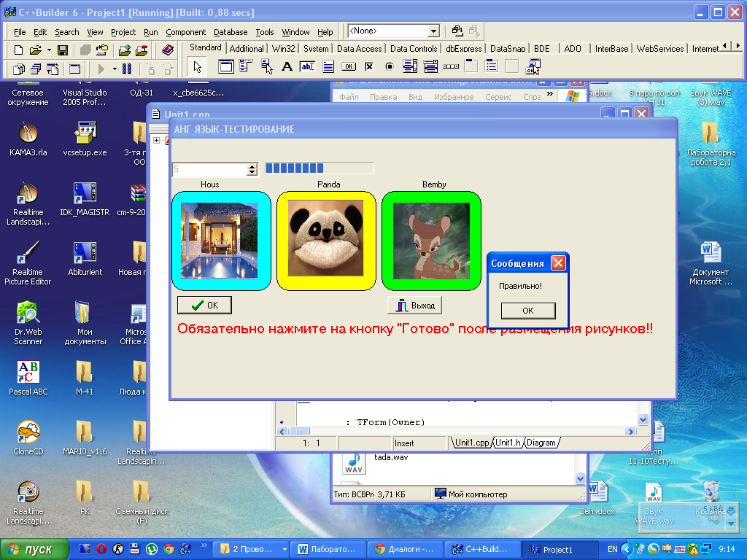The height and width of the screenshot is (560, 747).
Task: Switch to Project1 taskbar button
Action: 558,550
